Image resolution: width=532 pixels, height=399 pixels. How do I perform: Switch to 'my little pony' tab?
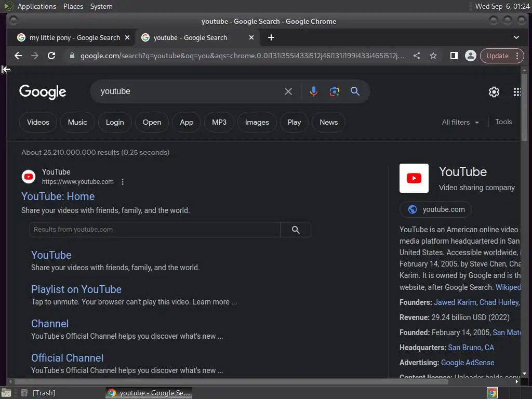(x=74, y=37)
